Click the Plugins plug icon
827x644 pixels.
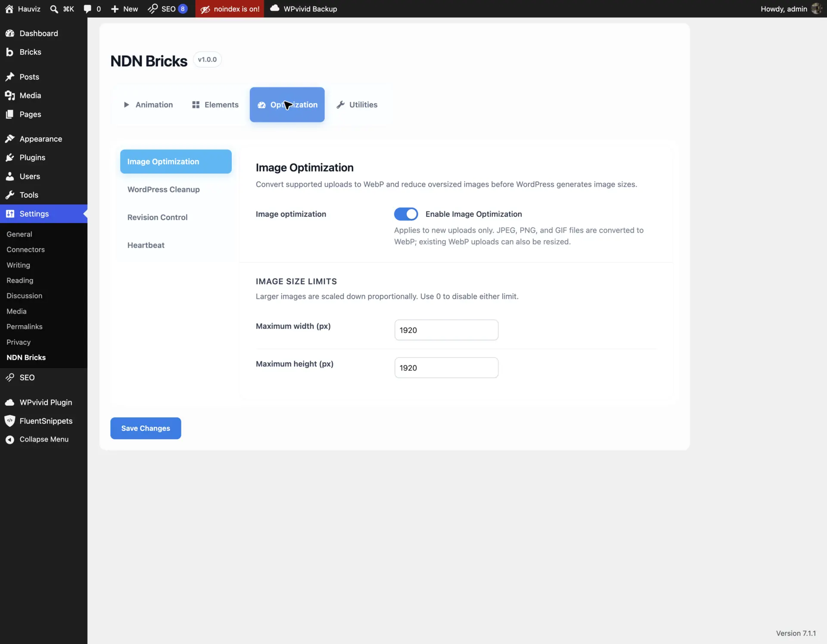tap(10, 158)
